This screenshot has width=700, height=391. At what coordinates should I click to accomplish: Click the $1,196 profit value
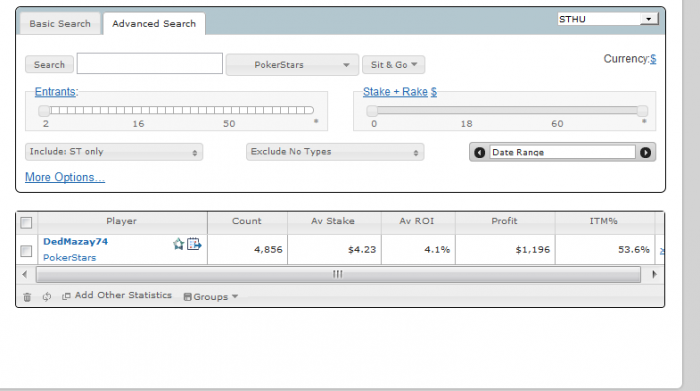533,250
